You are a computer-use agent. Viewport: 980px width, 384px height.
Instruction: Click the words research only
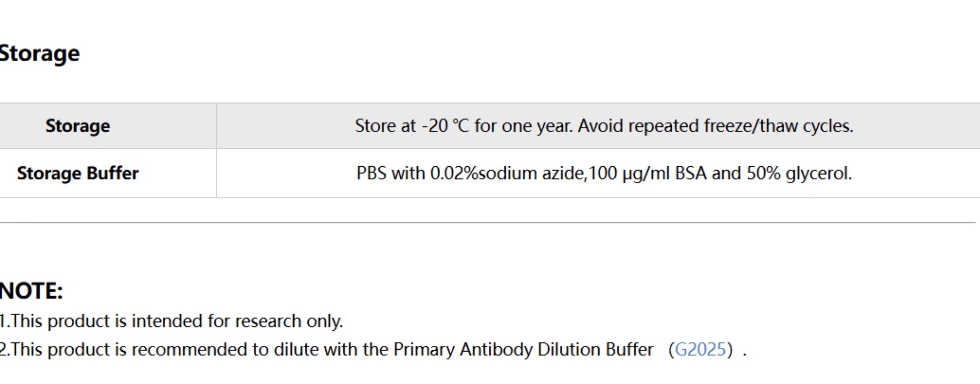point(289,321)
